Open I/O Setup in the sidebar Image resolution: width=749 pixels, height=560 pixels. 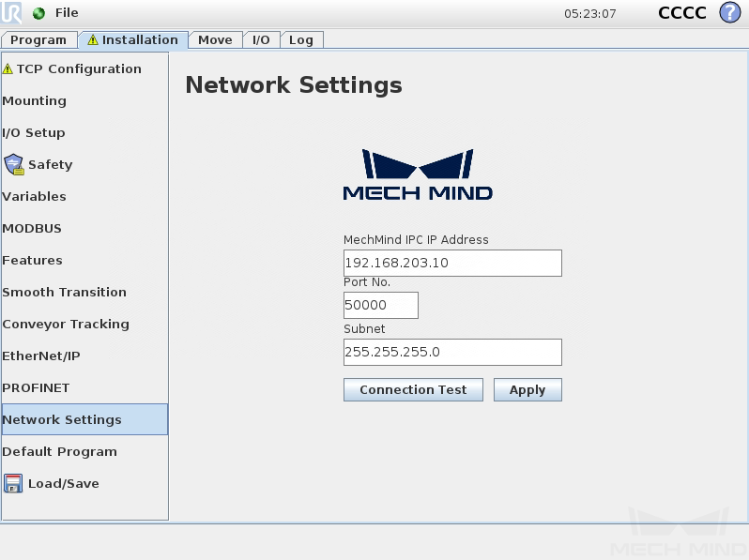[x=84, y=132]
